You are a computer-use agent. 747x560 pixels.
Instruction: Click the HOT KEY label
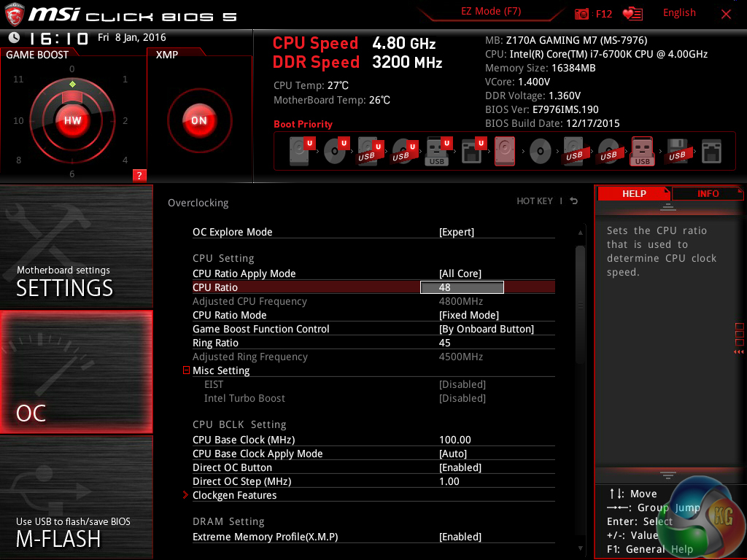pyautogui.click(x=535, y=201)
